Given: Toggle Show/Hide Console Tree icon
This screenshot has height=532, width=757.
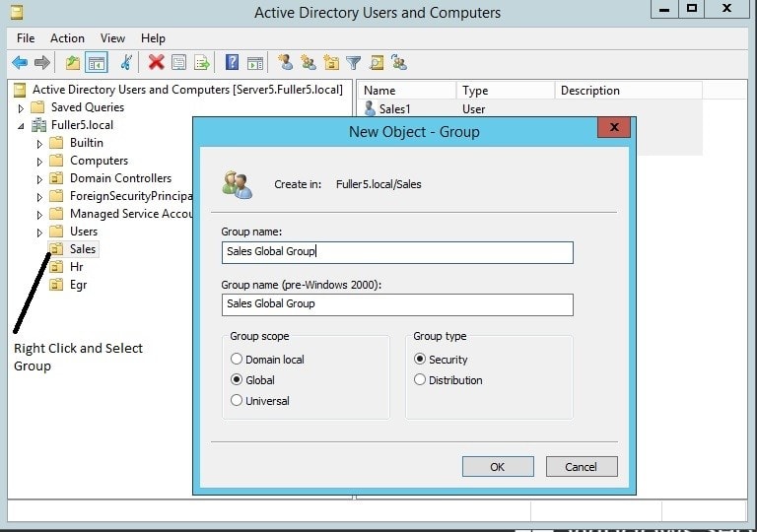Looking at the screenshot, I should [x=96, y=63].
